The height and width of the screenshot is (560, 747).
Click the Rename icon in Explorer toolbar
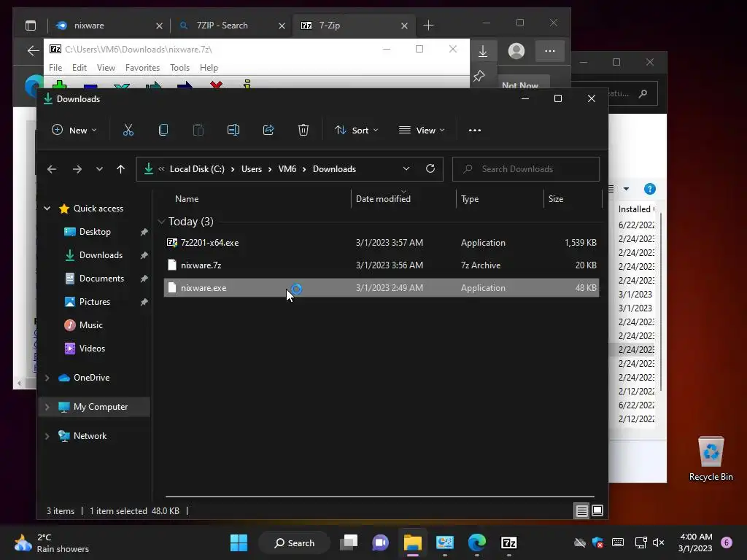pyautogui.click(x=233, y=130)
